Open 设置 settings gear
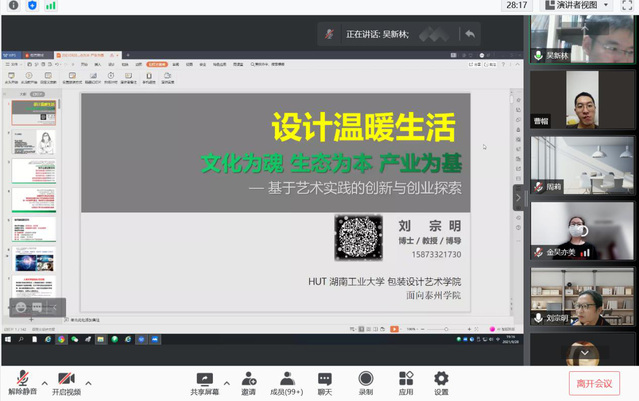The height and width of the screenshot is (401, 639). [x=441, y=382]
